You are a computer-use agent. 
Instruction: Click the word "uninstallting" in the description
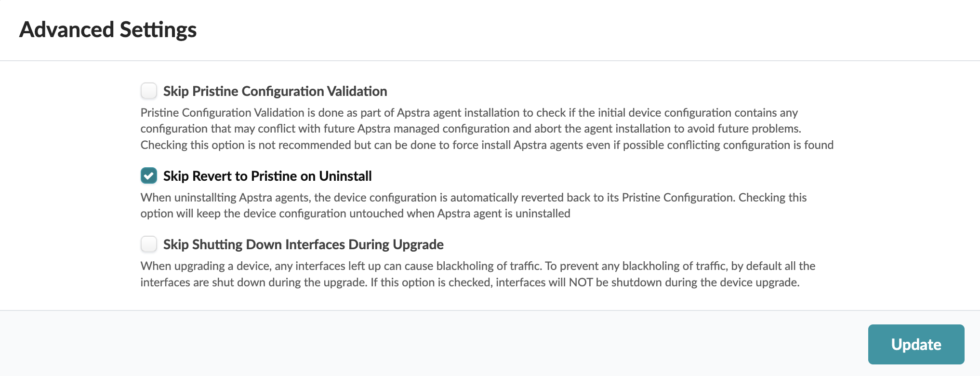pyautogui.click(x=205, y=198)
